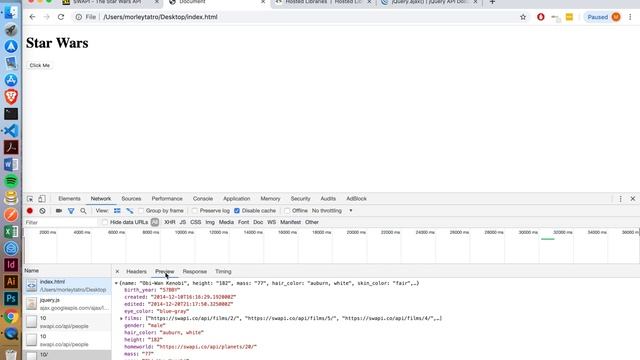The width and height of the screenshot is (640, 360).
Task: Select the All filter toggle
Action: pyautogui.click(x=155, y=222)
